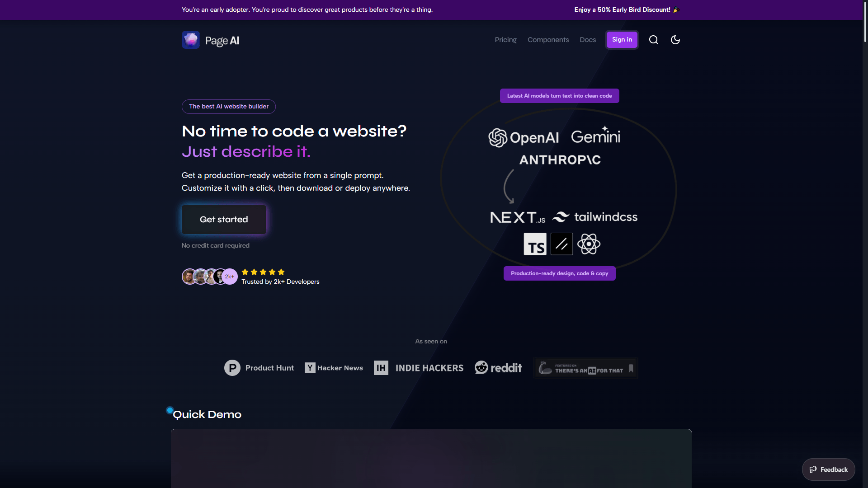Screen dimensions: 868x488
Task: Click the OpenAI logo
Action: [x=524, y=137]
